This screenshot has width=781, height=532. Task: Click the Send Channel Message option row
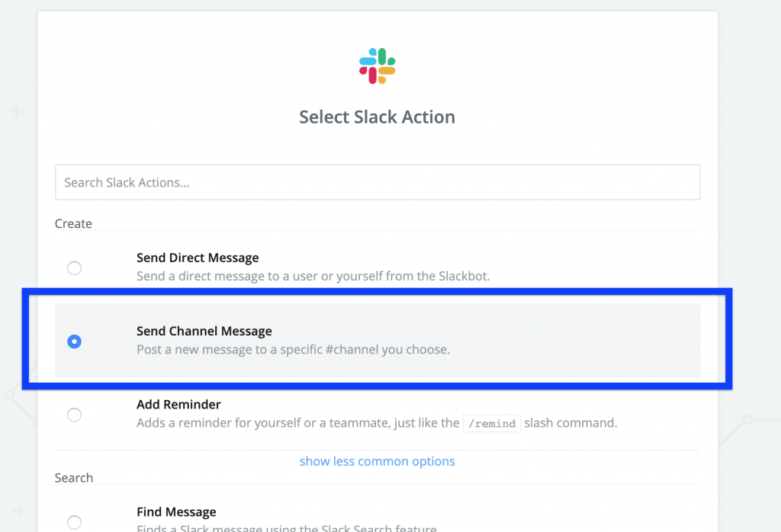(378, 341)
